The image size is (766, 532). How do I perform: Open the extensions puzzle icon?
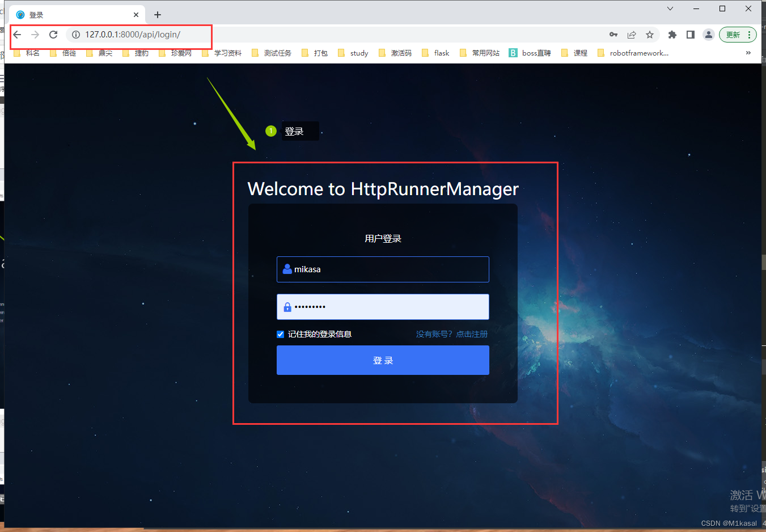672,35
